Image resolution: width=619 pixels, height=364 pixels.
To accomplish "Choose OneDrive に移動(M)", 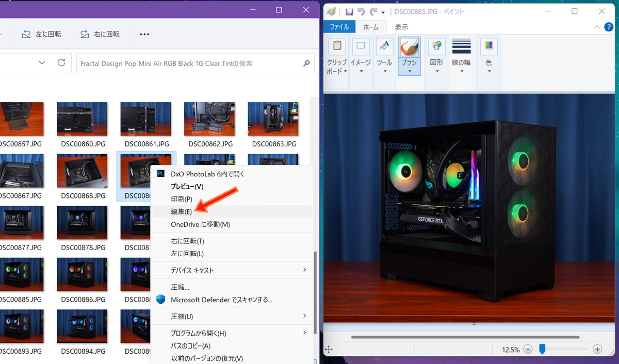I will [x=232, y=224].
